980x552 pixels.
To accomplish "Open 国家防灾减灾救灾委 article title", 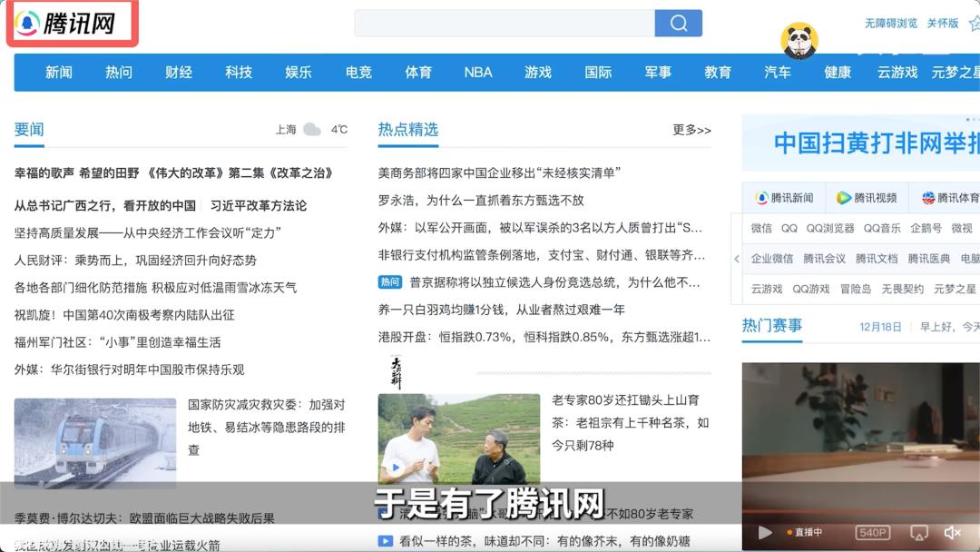I will (x=266, y=427).
